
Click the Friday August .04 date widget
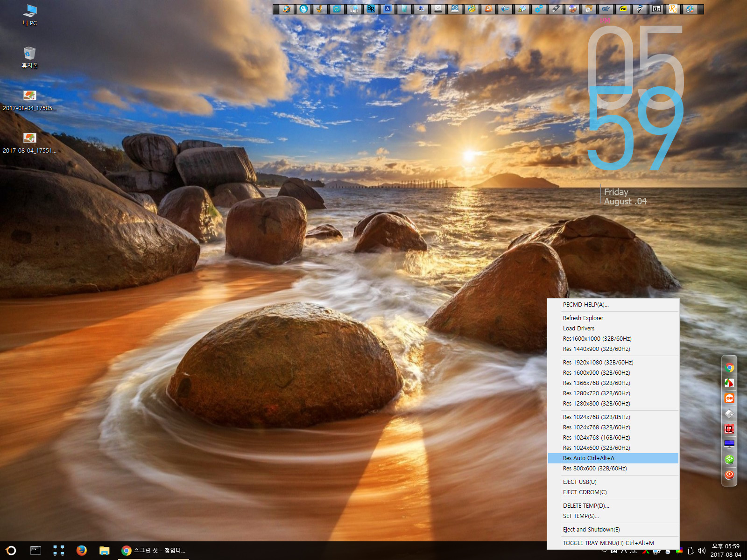(x=625, y=196)
